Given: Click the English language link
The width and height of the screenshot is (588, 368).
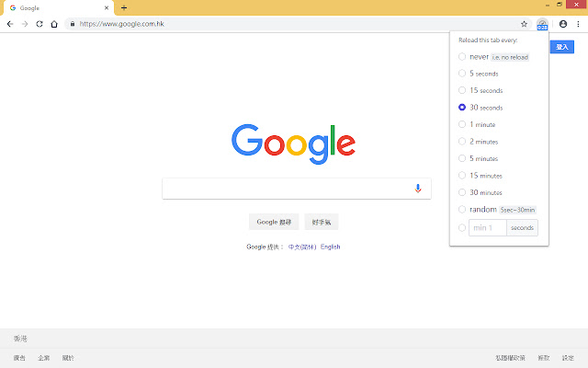Looking at the screenshot, I should coord(331,247).
